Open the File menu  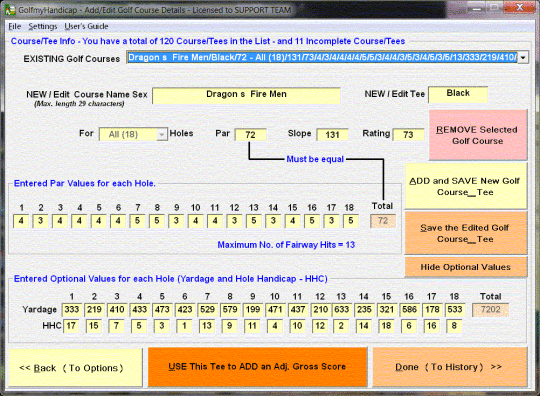coord(14,27)
